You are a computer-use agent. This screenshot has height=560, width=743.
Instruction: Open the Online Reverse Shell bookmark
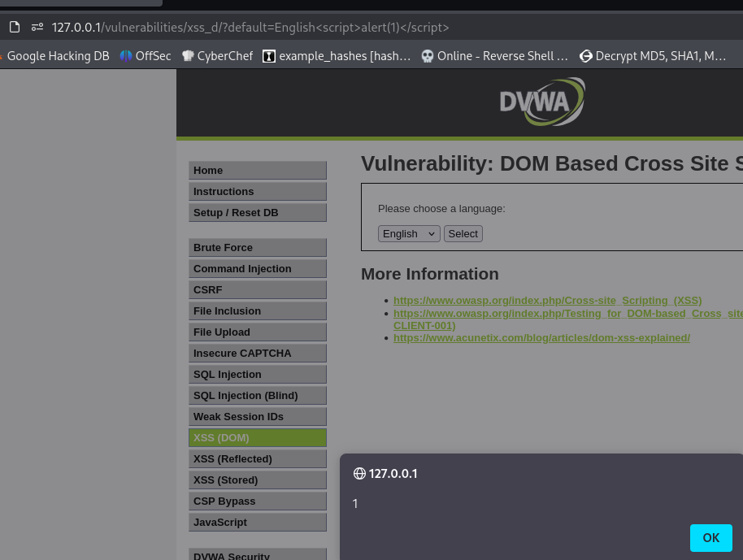[494, 56]
